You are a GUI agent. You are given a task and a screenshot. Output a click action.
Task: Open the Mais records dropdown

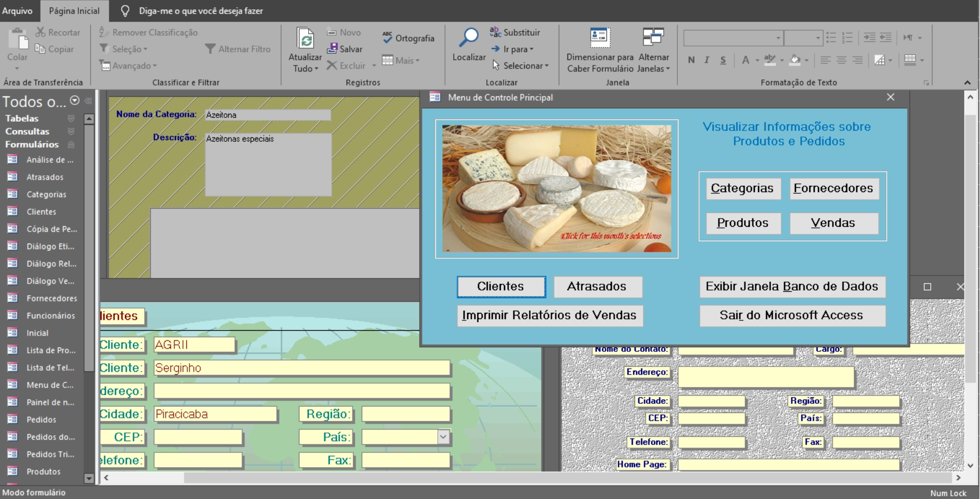[401, 60]
